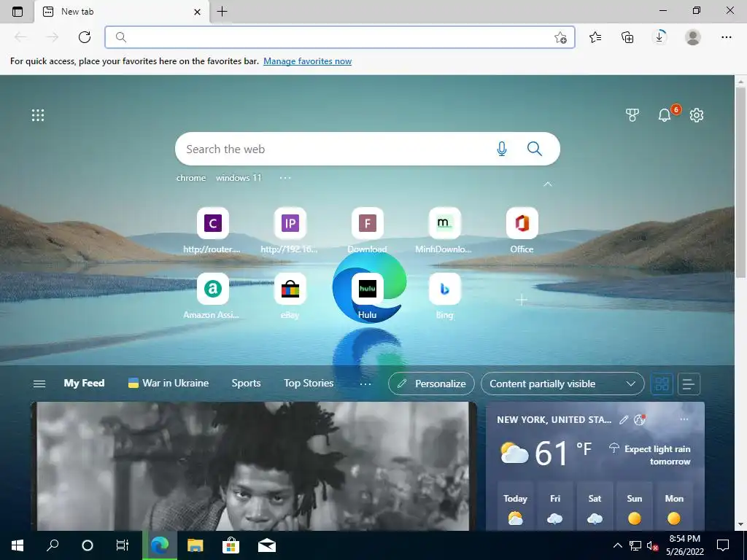Search recent term chrome
Screen dimensions: 747x560
(x=191, y=178)
